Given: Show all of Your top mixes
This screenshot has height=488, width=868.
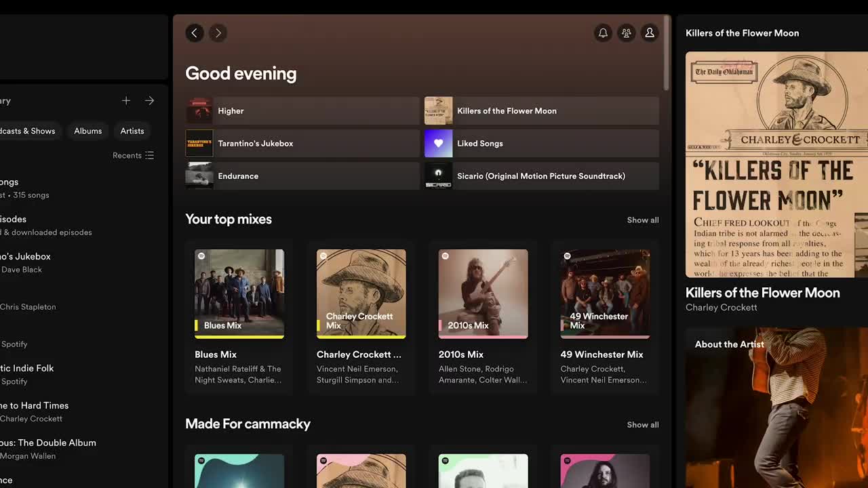Looking at the screenshot, I should (642, 220).
